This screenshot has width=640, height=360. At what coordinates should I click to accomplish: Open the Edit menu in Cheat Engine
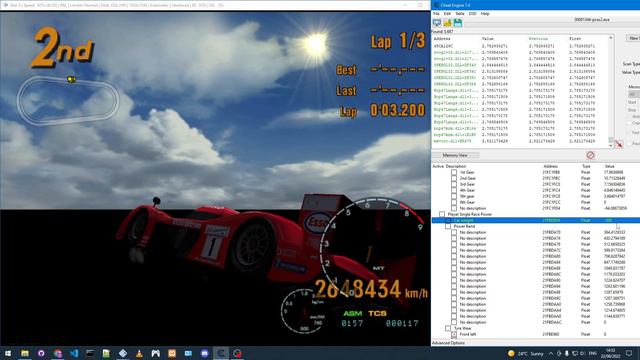(447, 13)
